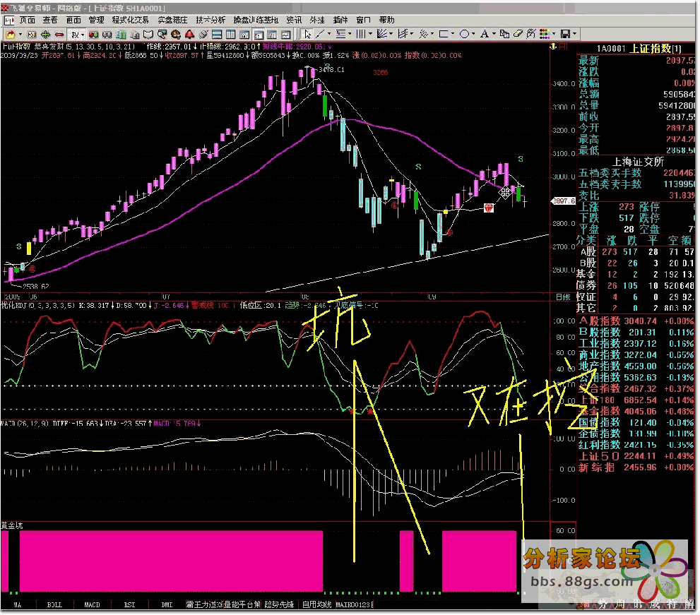
Task: Click the eraser tool icon
Action: pos(518,33)
